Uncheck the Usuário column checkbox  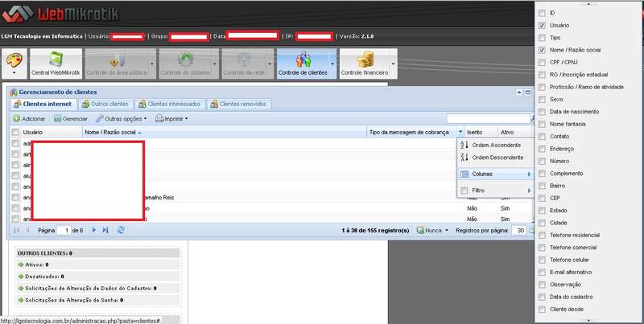542,26
